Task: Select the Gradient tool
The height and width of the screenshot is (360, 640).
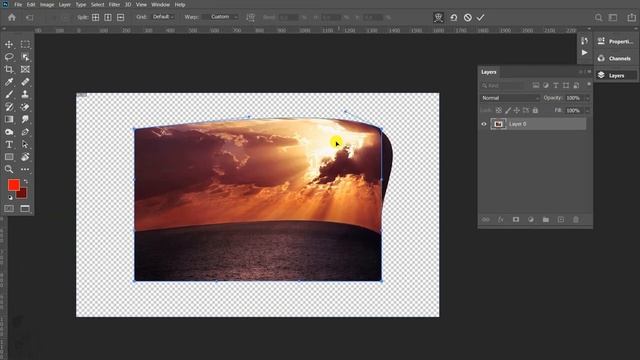Action: tap(9, 119)
